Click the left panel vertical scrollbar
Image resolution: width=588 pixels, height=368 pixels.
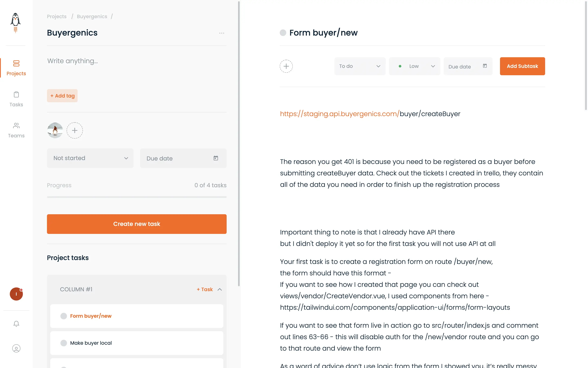[239, 144]
